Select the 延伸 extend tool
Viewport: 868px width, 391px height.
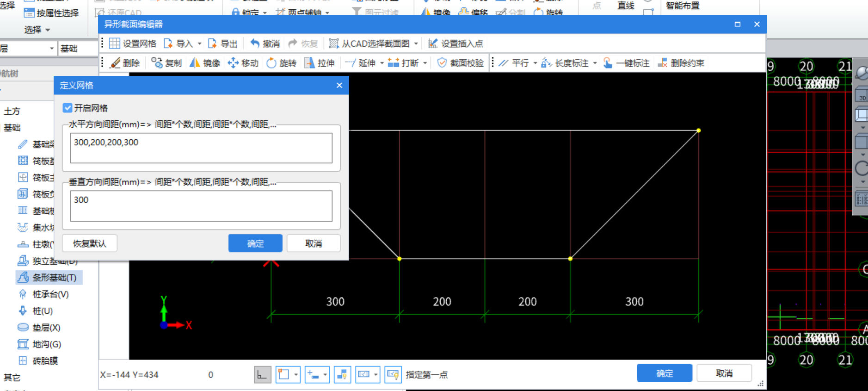[x=361, y=63]
